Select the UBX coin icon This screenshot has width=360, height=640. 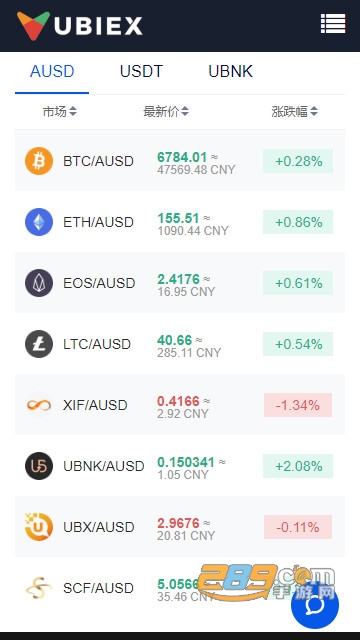[x=39, y=527]
